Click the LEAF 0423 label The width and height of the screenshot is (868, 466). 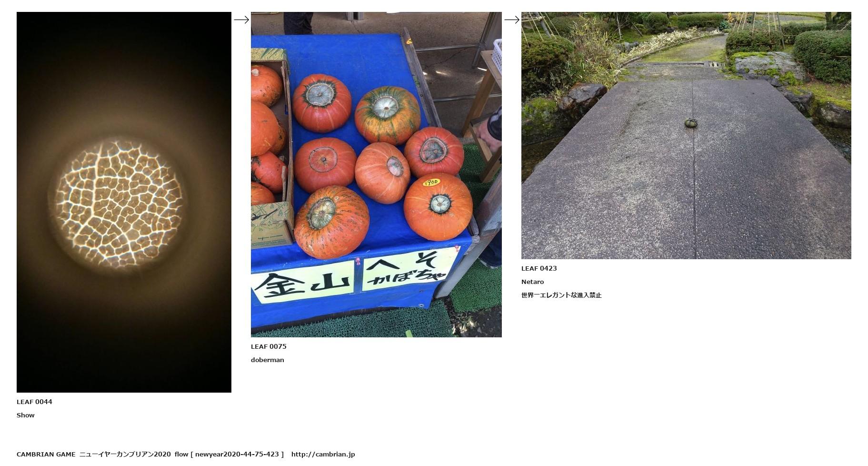point(539,268)
